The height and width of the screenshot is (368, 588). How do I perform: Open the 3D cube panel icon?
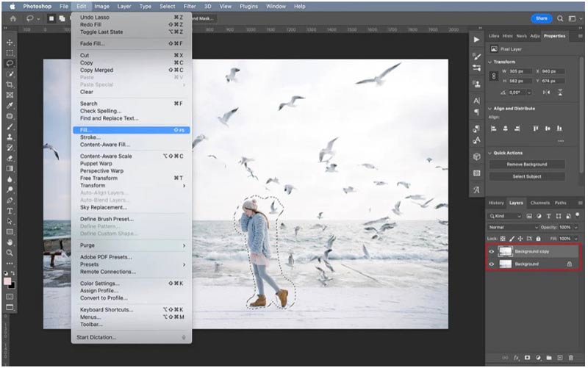click(476, 156)
